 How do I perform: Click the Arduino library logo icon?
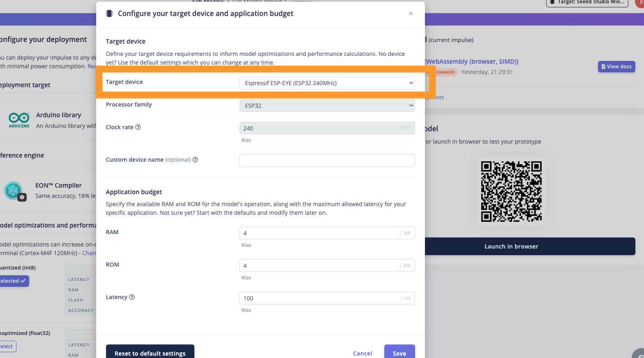coord(19,120)
